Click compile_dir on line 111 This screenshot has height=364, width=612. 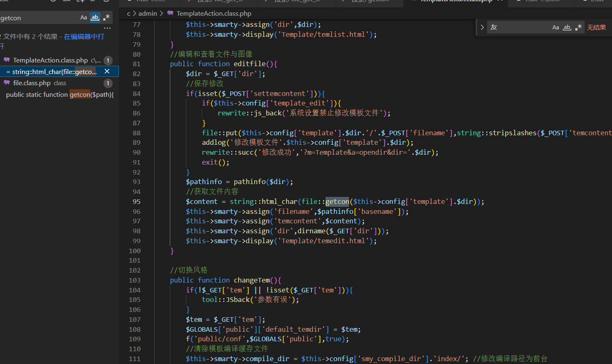tap(267, 359)
